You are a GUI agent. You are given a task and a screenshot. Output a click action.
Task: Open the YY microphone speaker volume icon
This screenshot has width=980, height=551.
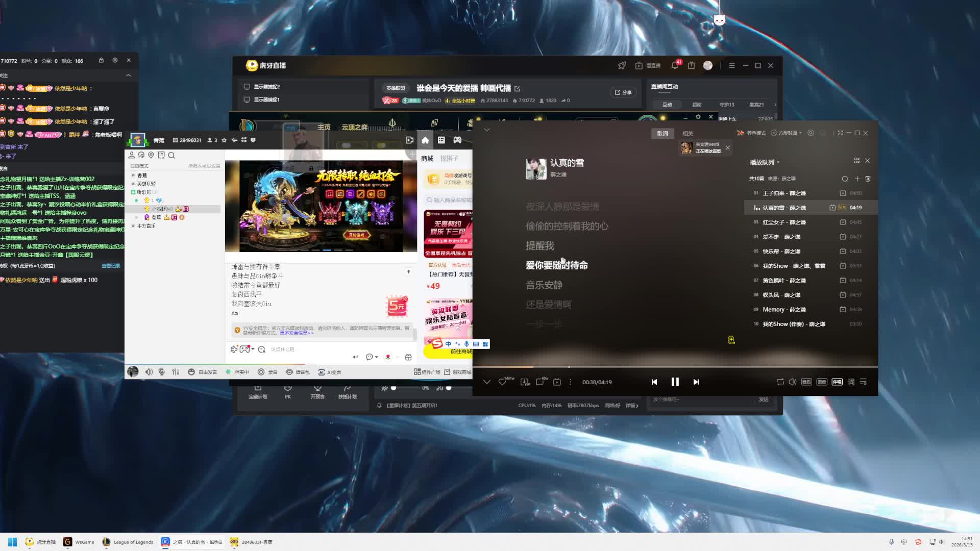tap(149, 372)
